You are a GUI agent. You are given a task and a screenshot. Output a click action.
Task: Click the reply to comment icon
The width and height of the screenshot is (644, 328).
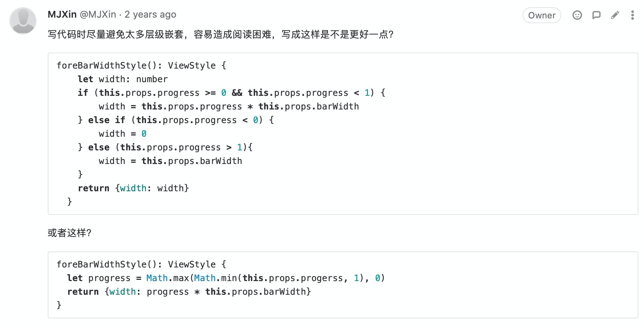[596, 15]
